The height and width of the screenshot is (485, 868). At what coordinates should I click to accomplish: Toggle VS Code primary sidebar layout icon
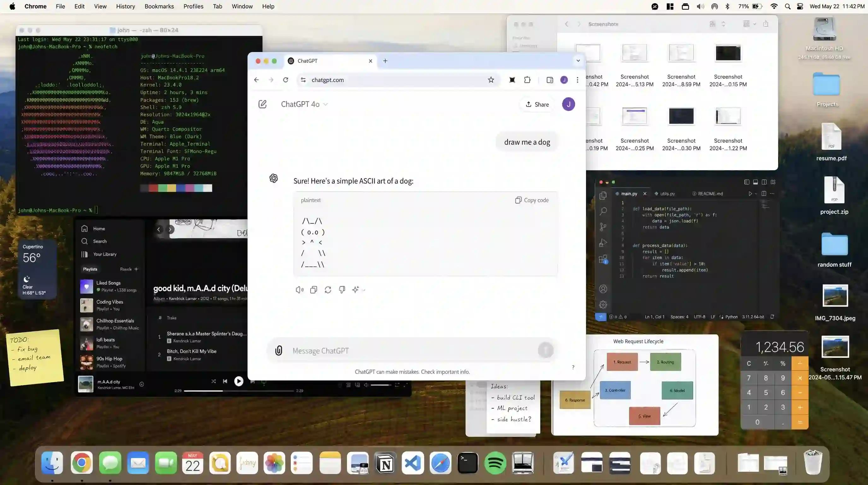[x=747, y=182]
